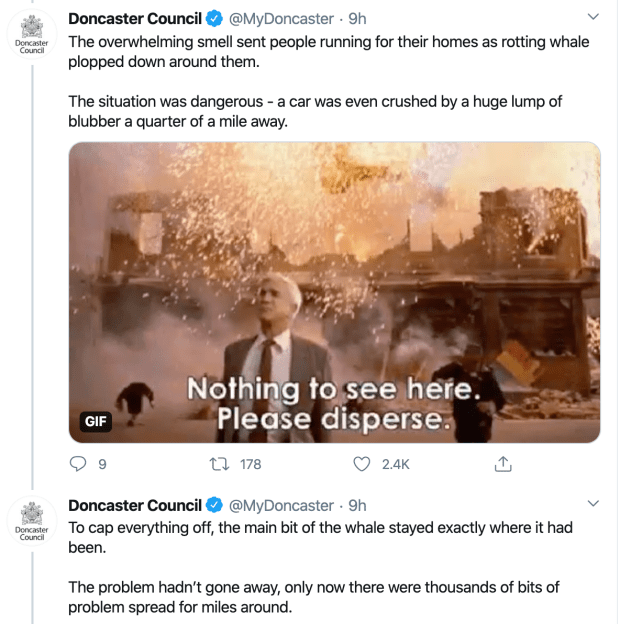Click the GIF badge on the image
Screen dimensions: 620x624
pos(96,421)
